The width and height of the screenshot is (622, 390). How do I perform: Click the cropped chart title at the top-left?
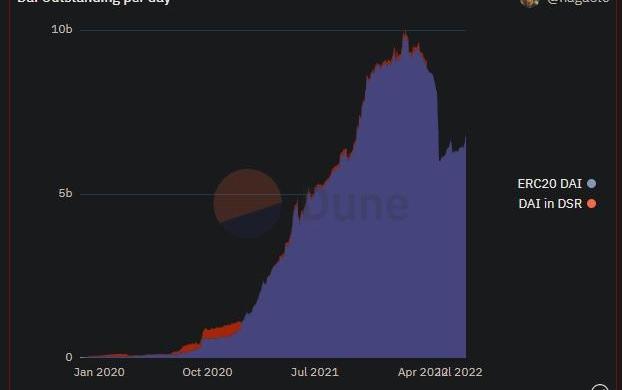point(94,2)
